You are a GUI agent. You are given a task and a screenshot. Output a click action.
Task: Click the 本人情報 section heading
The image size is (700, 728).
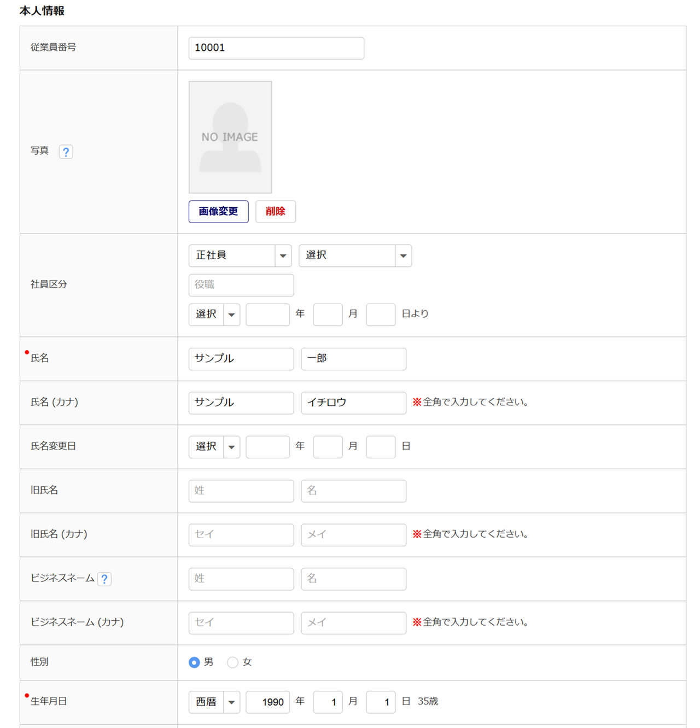[42, 11]
